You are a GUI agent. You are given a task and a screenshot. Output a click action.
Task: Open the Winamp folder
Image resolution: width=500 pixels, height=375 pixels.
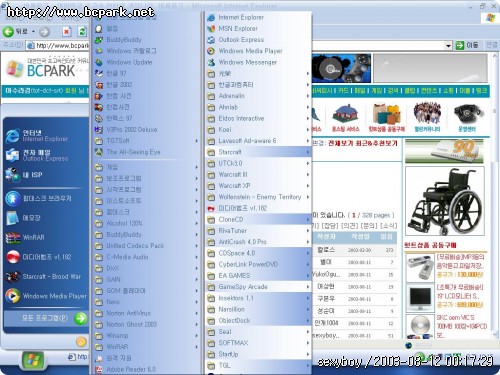tap(147, 336)
